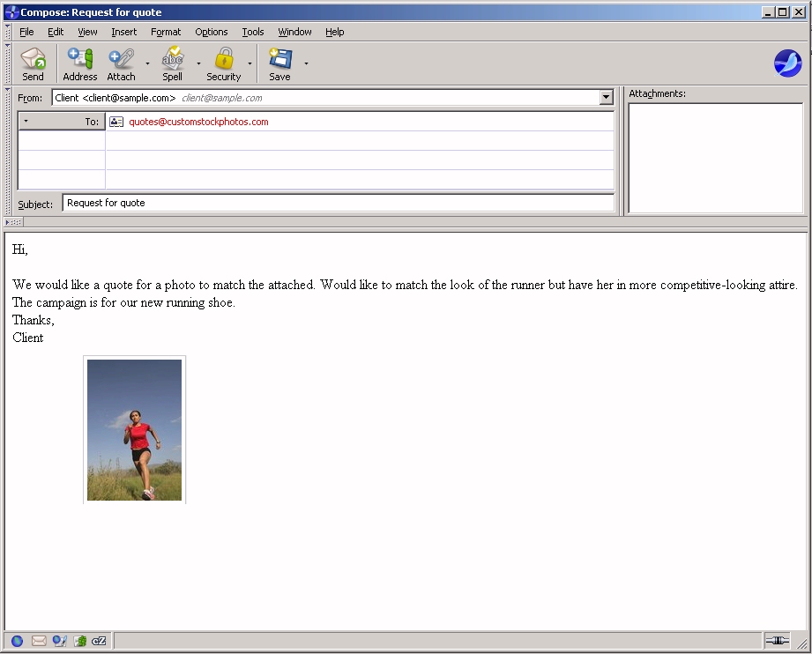
Task: Click the SeaMonkey throbber logo
Action: (787, 63)
